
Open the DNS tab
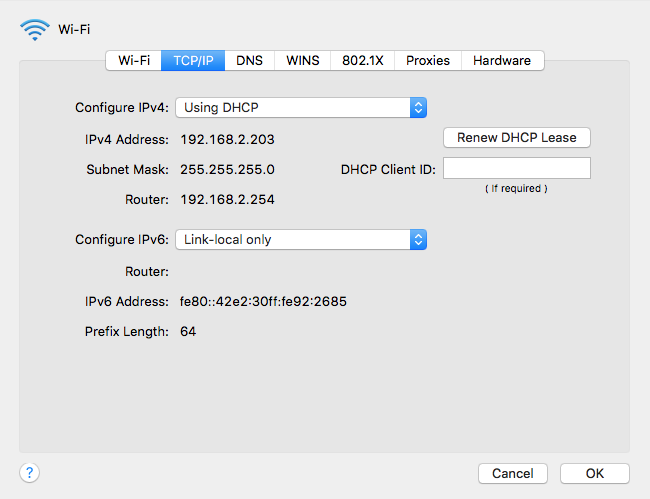[250, 61]
